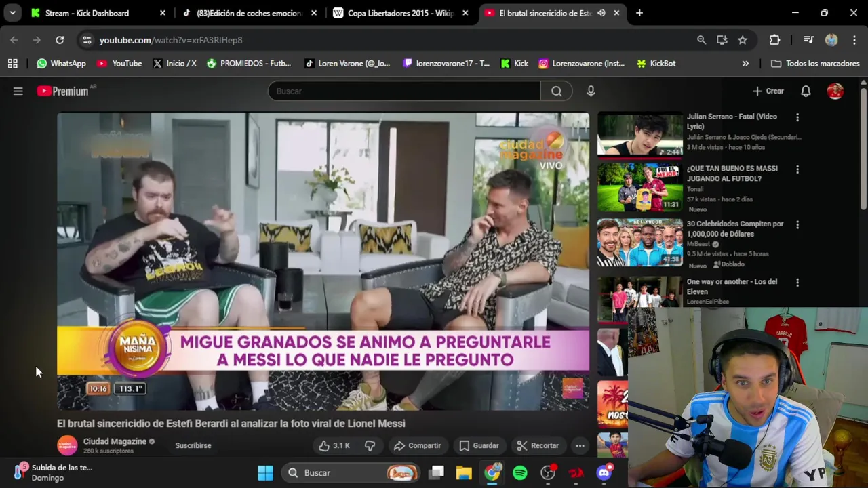The height and width of the screenshot is (488, 868).
Task: Open options for 30 Celebridades video
Action: [797, 224]
